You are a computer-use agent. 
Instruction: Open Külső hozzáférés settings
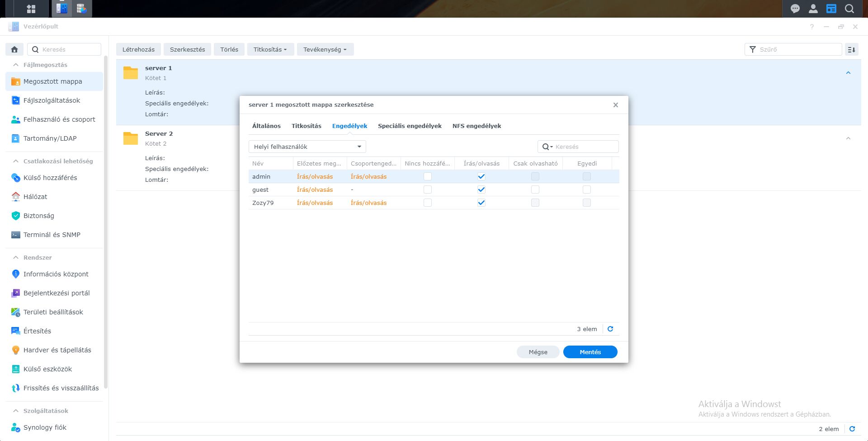point(54,178)
